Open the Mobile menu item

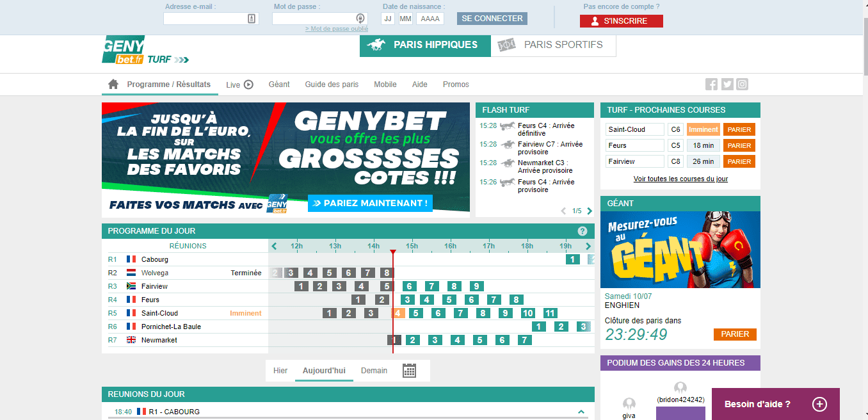click(385, 85)
